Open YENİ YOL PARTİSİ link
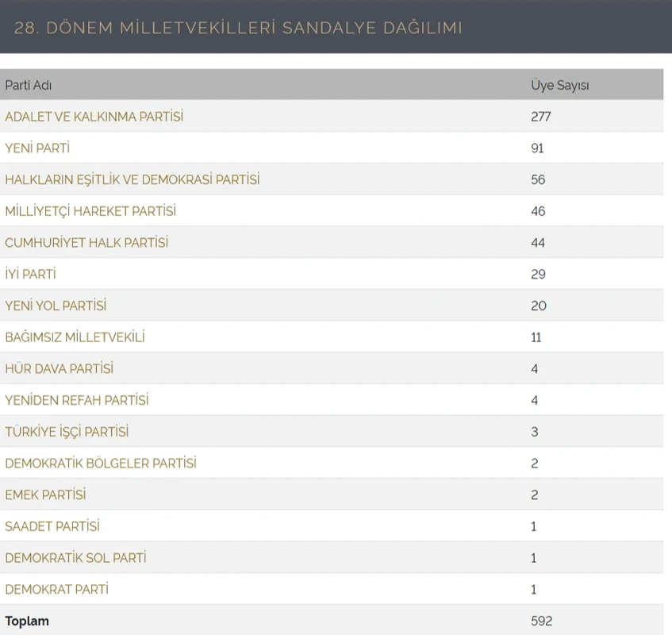Screen dimensions: 672x635 point(56,306)
